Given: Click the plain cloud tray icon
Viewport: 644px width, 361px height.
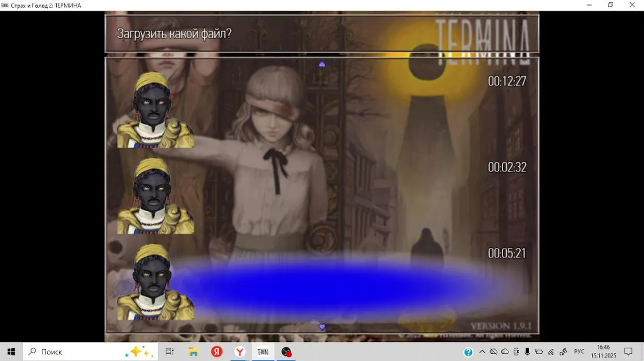Looking at the screenshot, I should click(505, 351).
